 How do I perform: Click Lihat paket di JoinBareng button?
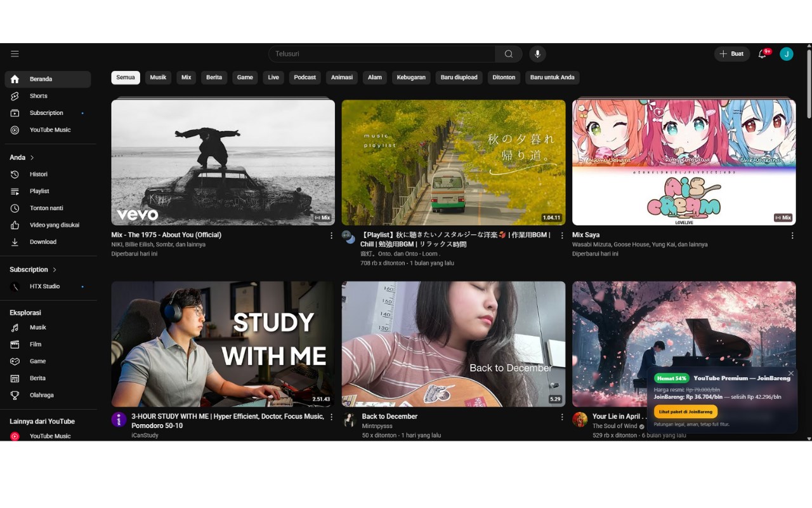point(686,411)
